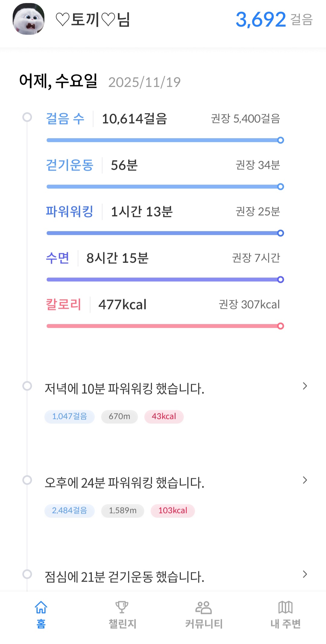Tap the 103kcal calorie badge
This screenshot has width=326, height=644.
(x=173, y=511)
